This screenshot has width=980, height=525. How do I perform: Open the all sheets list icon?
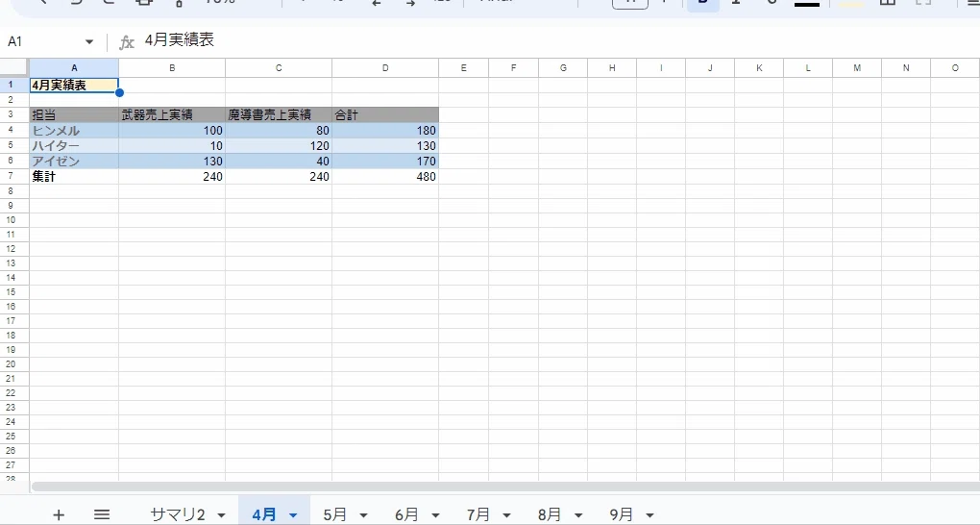point(102,514)
